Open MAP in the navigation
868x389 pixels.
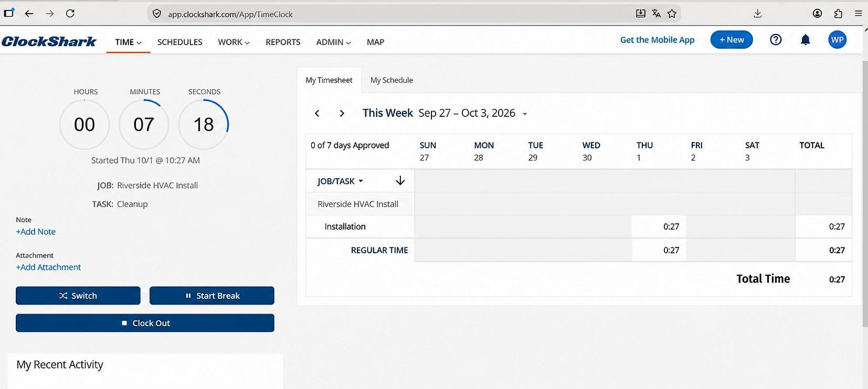click(375, 42)
